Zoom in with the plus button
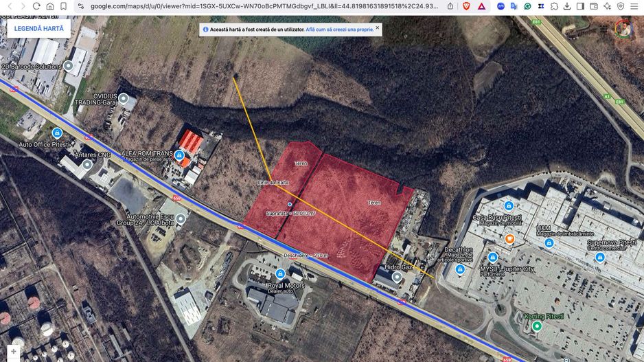This screenshot has height=362, width=644. coord(13,351)
